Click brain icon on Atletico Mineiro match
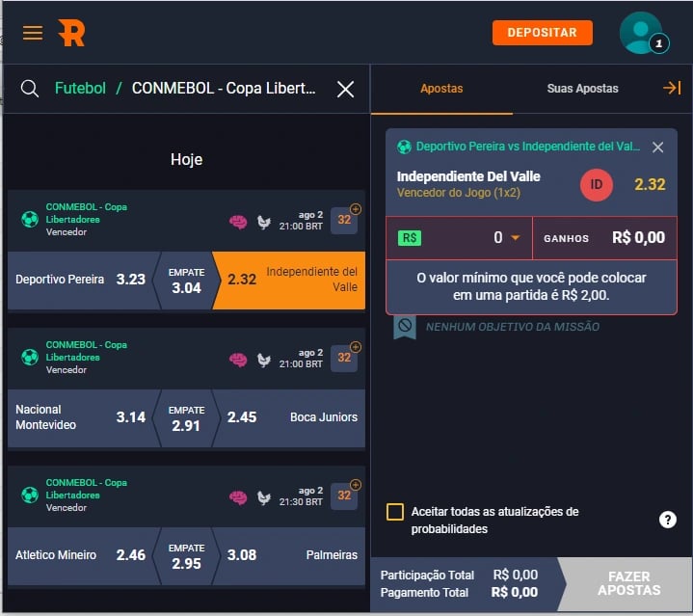Image resolution: width=693 pixels, height=616 pixels. click(238, 497)
